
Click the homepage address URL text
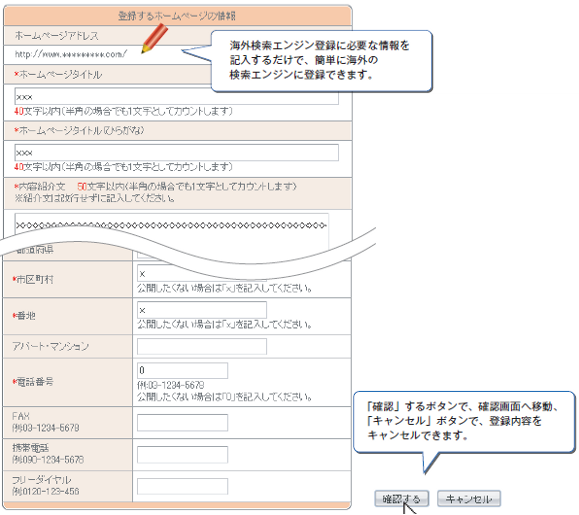[71, 54]
